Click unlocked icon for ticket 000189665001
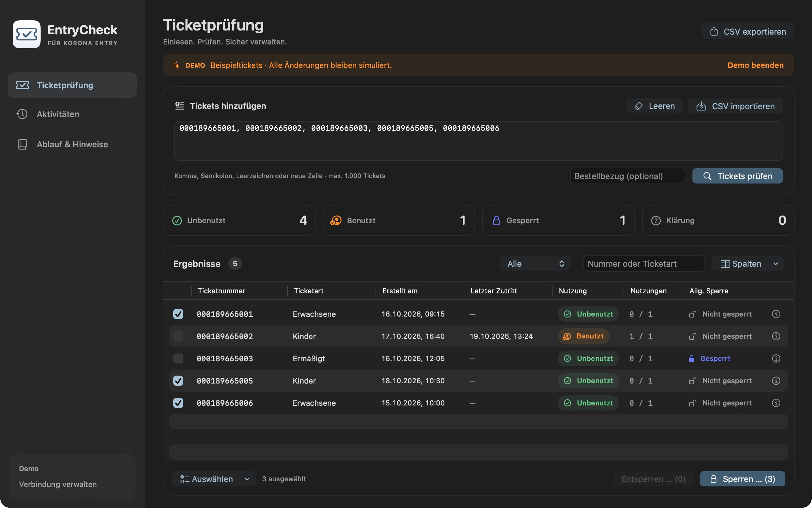The height and width of the screenshot is (508, 812). pyautogui.click(x=692, y=314)
